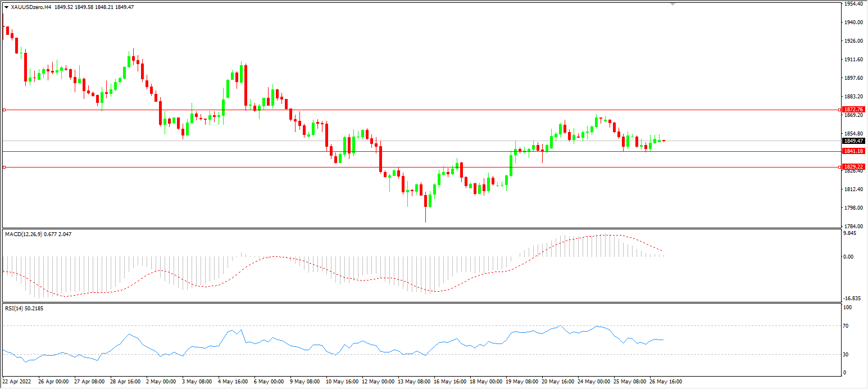Click price scale value 1926.00
The height and width of the screenshot is (389, 868).
pos(853,41)
